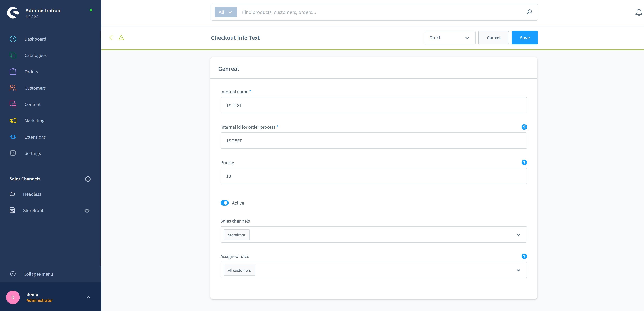644x311 pixels.
Task: Expand the demo user menu chevron
Action: click(89, 297)
